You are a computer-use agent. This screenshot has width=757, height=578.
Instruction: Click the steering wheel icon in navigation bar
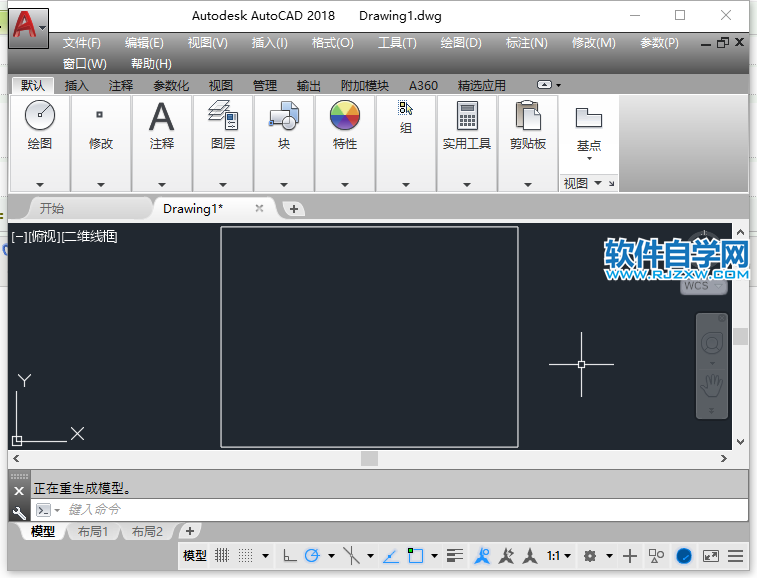point(712,344)
